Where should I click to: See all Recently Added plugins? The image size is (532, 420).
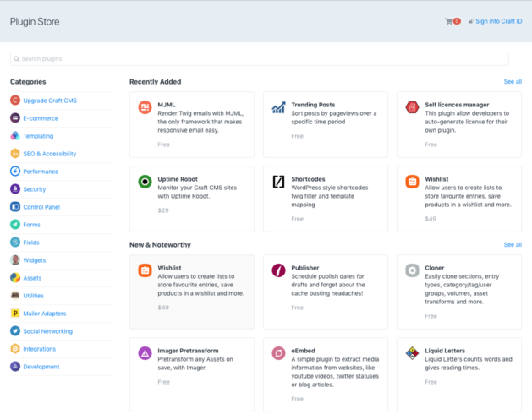(513, 82)
